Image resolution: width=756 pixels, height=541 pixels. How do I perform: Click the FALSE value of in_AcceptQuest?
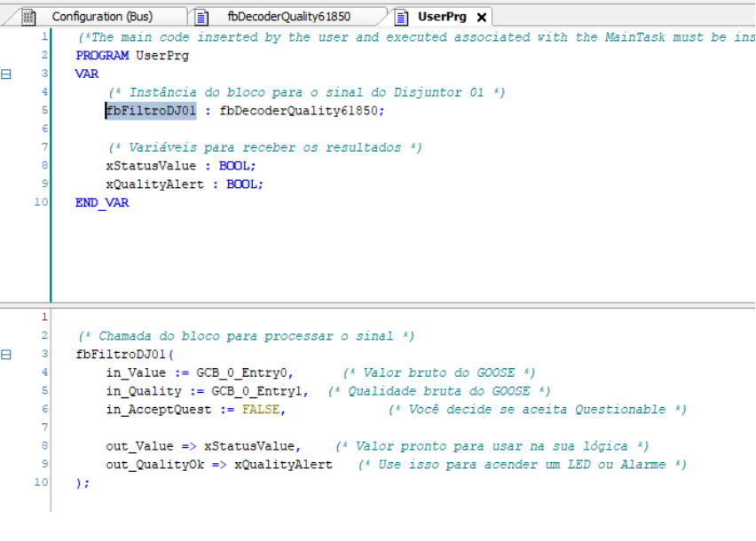(x=261, y=410)
